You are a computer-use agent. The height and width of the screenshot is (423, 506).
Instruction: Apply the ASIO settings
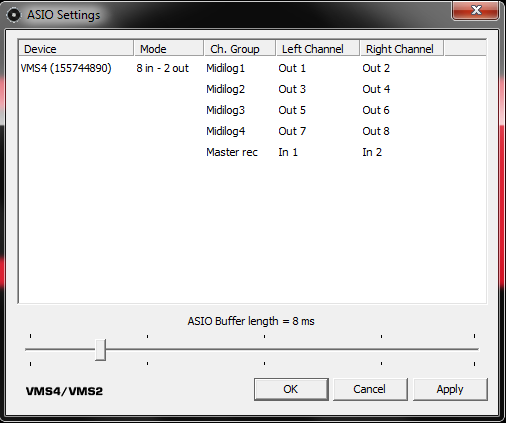pyautogui.click(x=450, y=389)
